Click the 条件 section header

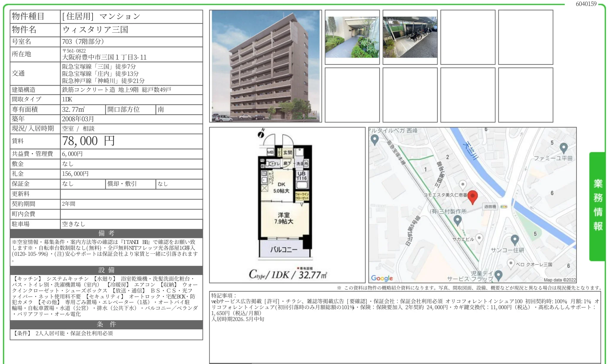click(106, 324)
